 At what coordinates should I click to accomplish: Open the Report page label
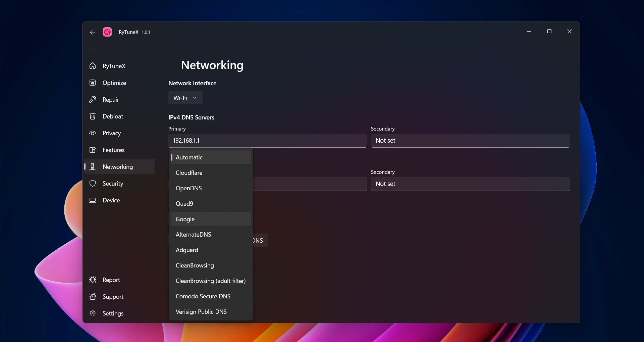[x=111, y=280]
